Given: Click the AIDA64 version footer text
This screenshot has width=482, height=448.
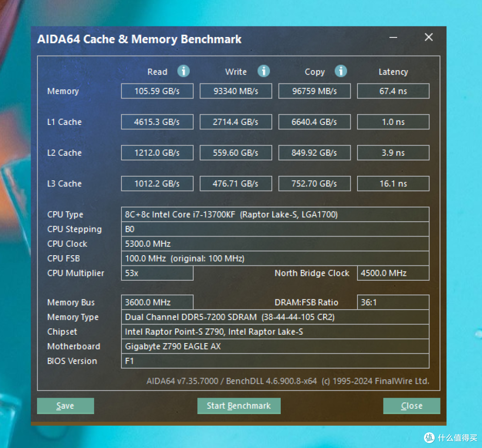Looking at the screenshot, I should 288,381.
